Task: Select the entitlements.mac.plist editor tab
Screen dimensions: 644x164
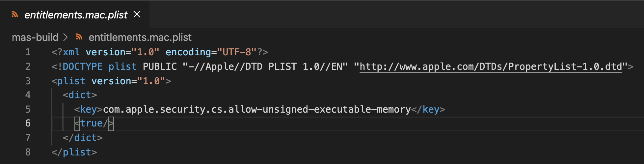Action: pos(75,14)
